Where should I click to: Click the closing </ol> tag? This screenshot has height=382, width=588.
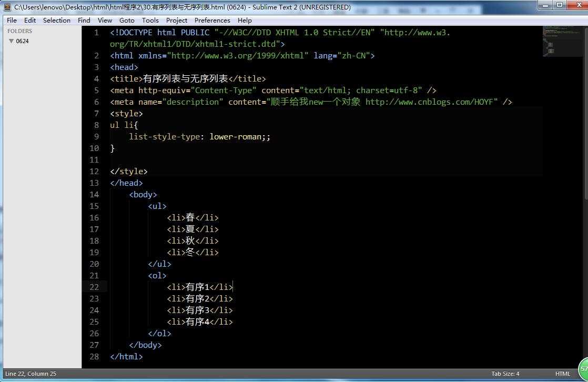(159, 334)
